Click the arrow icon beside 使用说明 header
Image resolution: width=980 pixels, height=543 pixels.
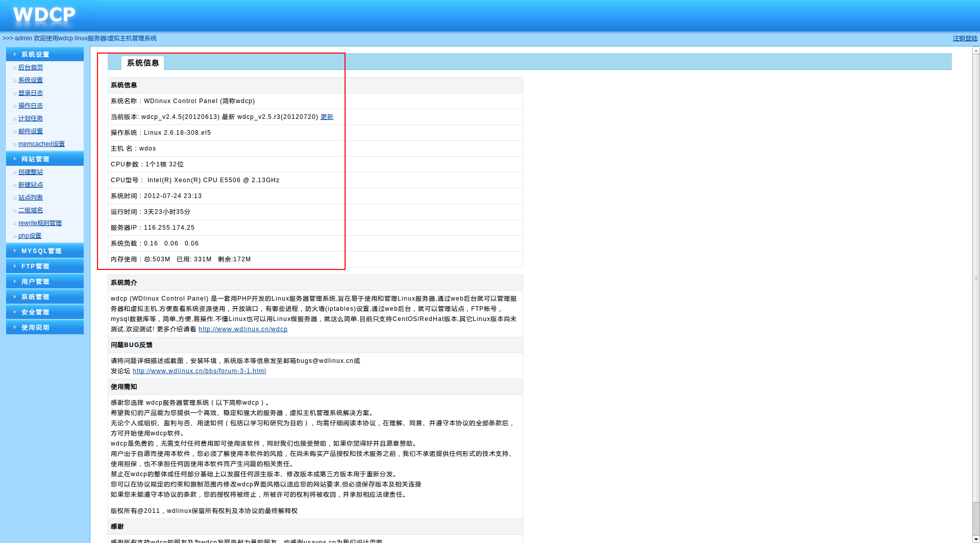click(x=14, y=327)
